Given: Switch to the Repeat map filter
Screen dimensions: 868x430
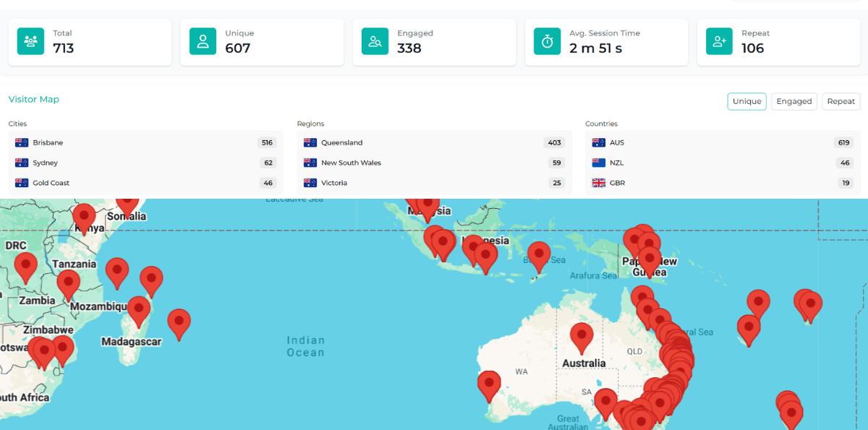Looking at the screenshot, I should tap(841, 101).
